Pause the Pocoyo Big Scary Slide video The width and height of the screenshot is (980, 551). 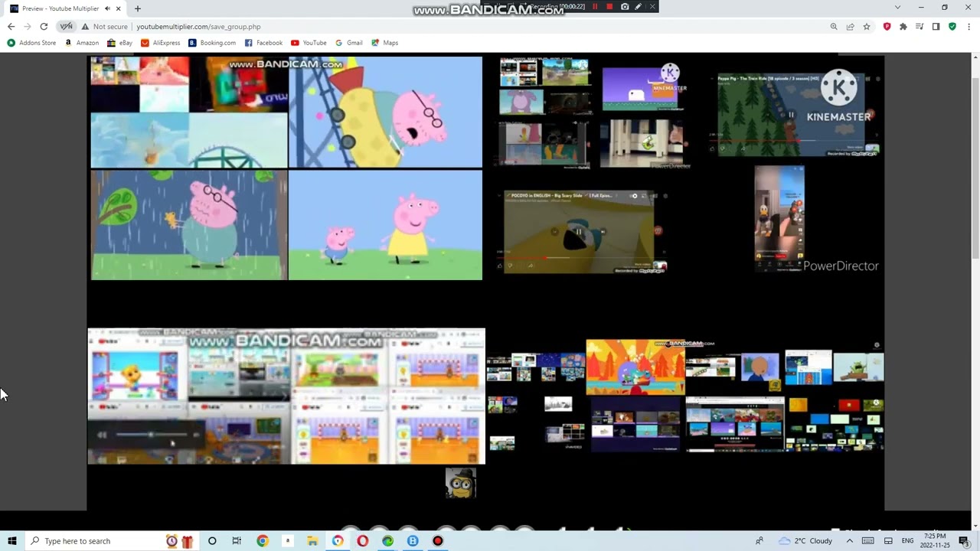[x=578, y=231]
